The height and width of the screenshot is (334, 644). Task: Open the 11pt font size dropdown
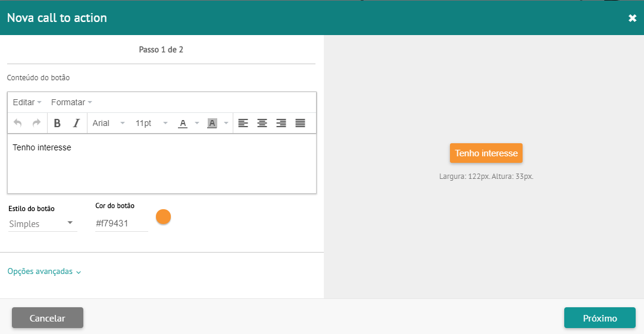coord(152,123)
